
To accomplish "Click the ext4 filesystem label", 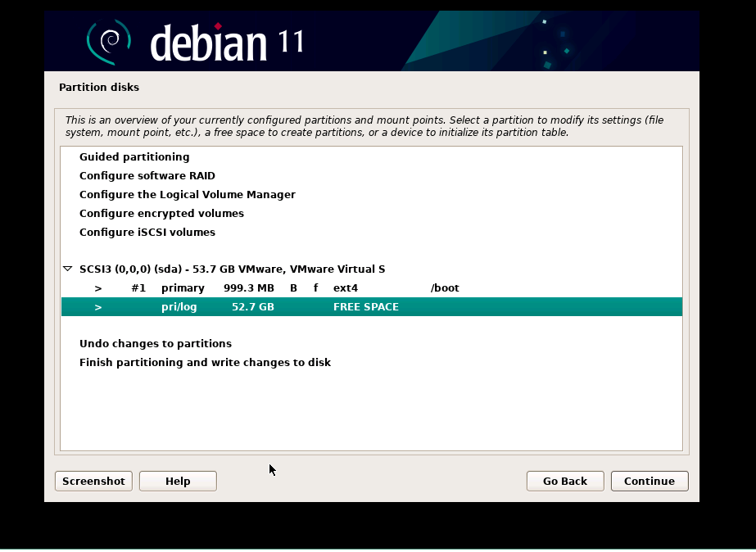I will tap(346, 287).
